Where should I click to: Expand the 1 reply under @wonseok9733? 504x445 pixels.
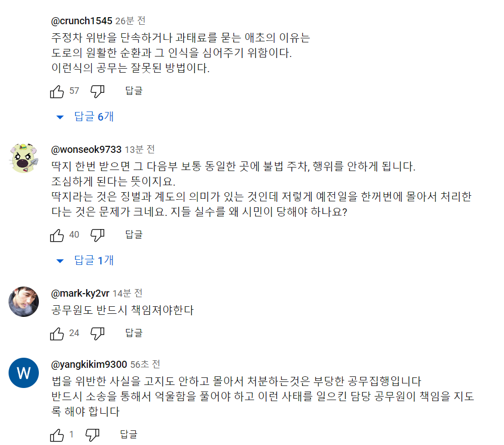[x=85, y=260]
